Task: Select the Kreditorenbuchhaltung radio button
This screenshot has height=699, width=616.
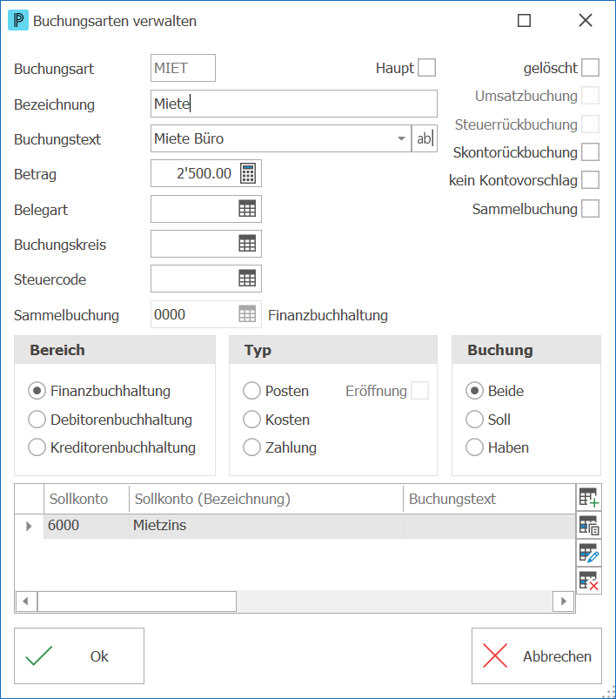Action: [x=37, y=447]
